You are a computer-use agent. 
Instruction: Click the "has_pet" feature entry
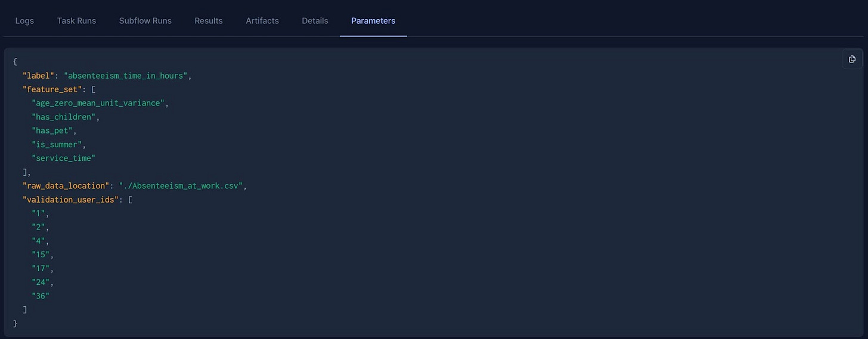52,130
